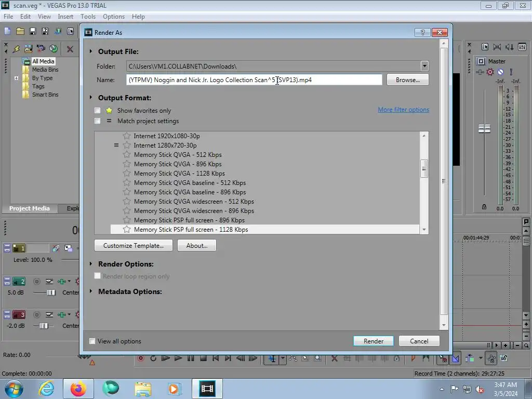Image resolution: width=532 pixels, height=399 pixels.
Task: Enable Show favorites only checkbox
Action: [x=97, y=111]
